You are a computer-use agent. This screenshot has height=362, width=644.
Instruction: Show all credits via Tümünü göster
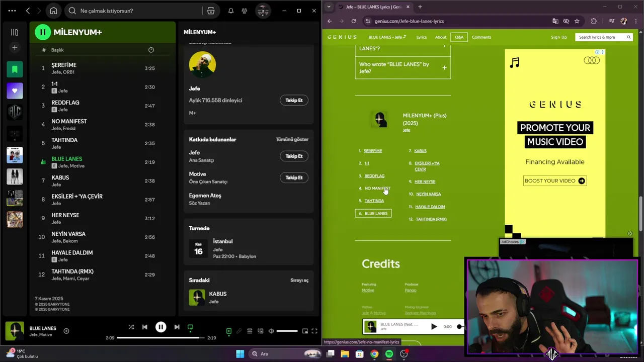pos(292,139)
